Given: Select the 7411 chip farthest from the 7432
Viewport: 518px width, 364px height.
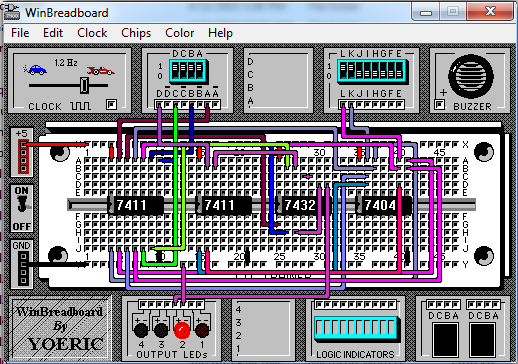Looking at the screenshot, I should 135,205.
